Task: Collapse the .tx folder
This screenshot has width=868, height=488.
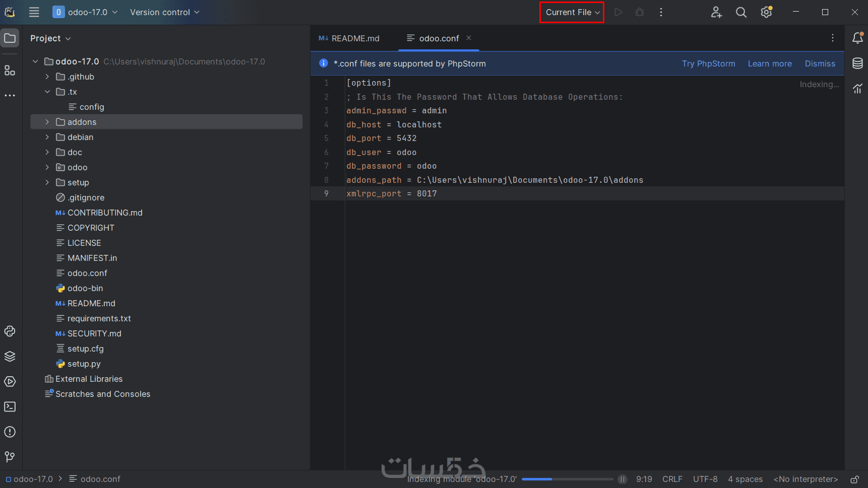Action: tap(47, 92)
